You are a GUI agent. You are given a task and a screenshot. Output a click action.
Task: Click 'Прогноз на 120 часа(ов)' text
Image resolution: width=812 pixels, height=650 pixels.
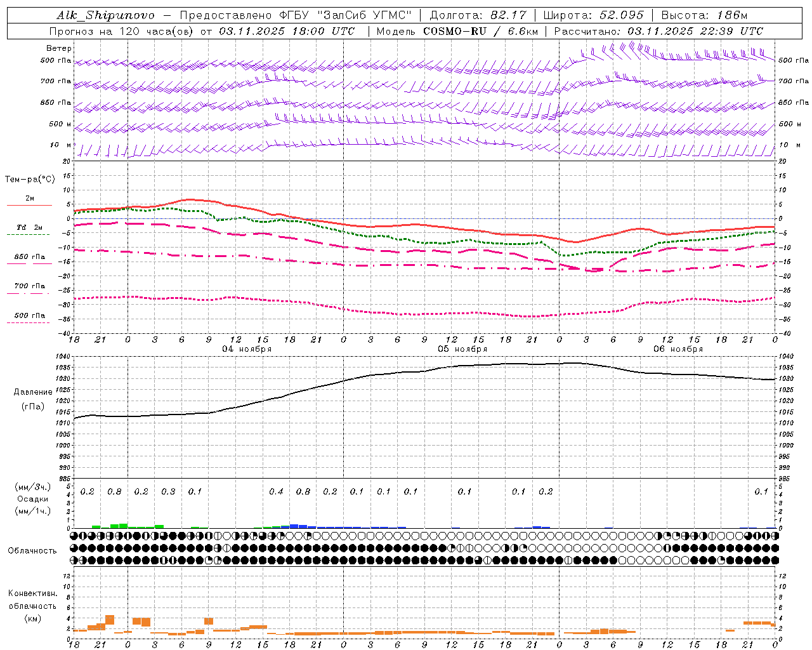[x=122, y=31]
